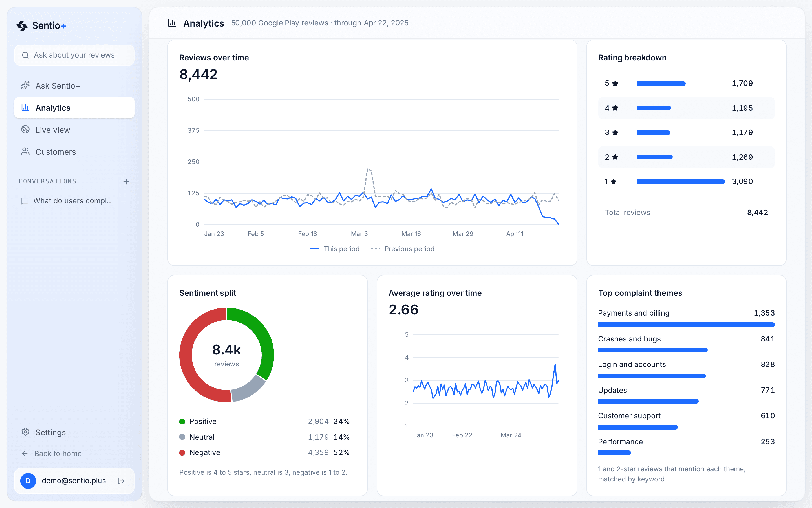Click the 5 star rating bar
812x508 pixels.
click(661, 83)
